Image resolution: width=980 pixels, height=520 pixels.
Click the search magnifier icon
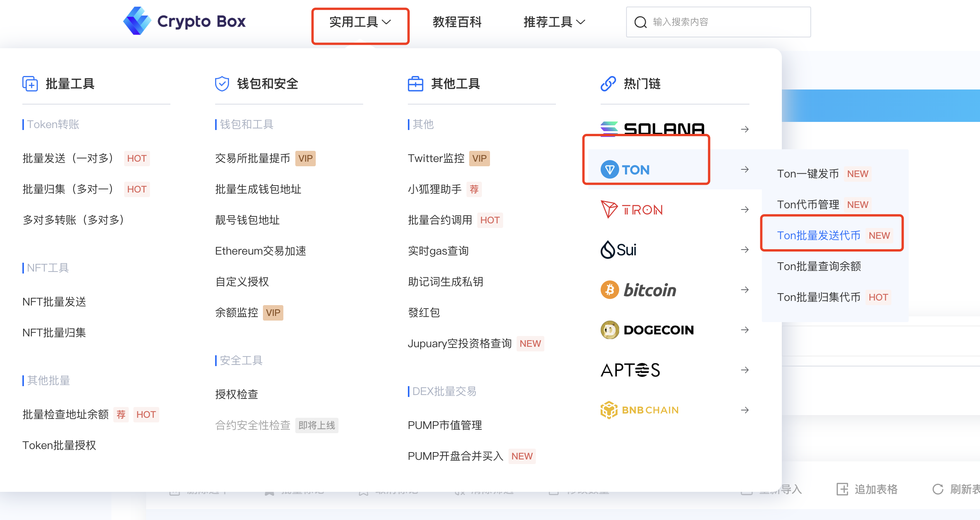640,22
